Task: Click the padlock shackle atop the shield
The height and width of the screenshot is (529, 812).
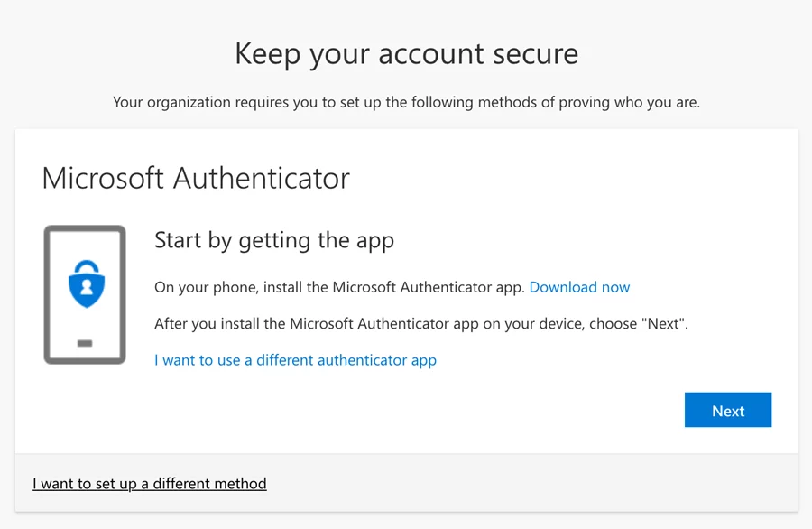Action: click(87, 267)
